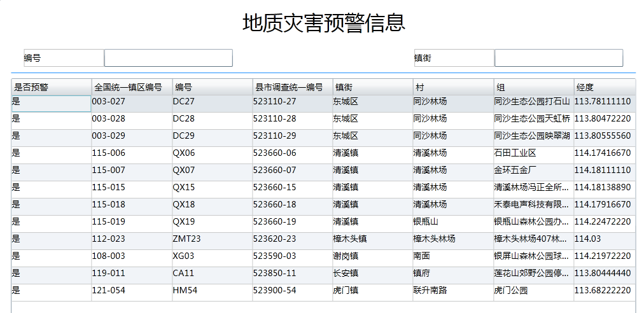Click the 经度 column header
Image resolution: width=644 pixels, height=313 pixels.
point(605,87)
